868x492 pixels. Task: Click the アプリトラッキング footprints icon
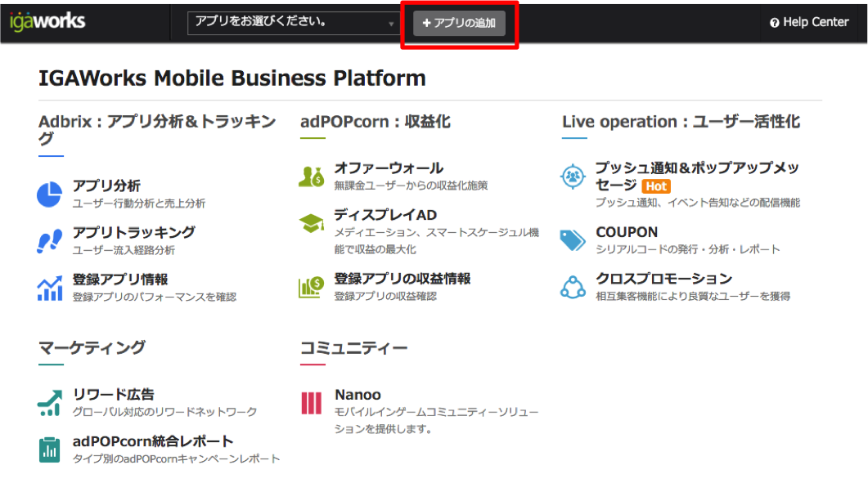(x=49, y=242)
